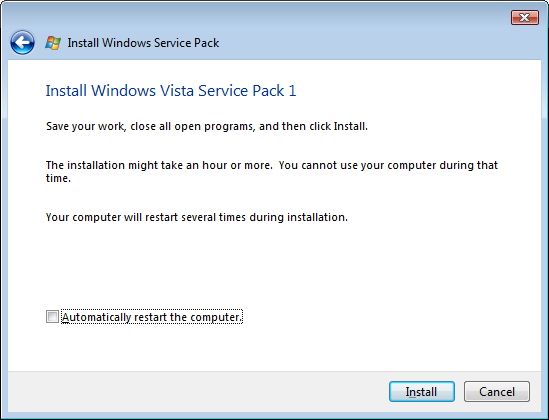This screenshot has height=420, width=549.
Task: Cancel the Service Pack setup
Action: pyautogui.click(x=497, y=391)
